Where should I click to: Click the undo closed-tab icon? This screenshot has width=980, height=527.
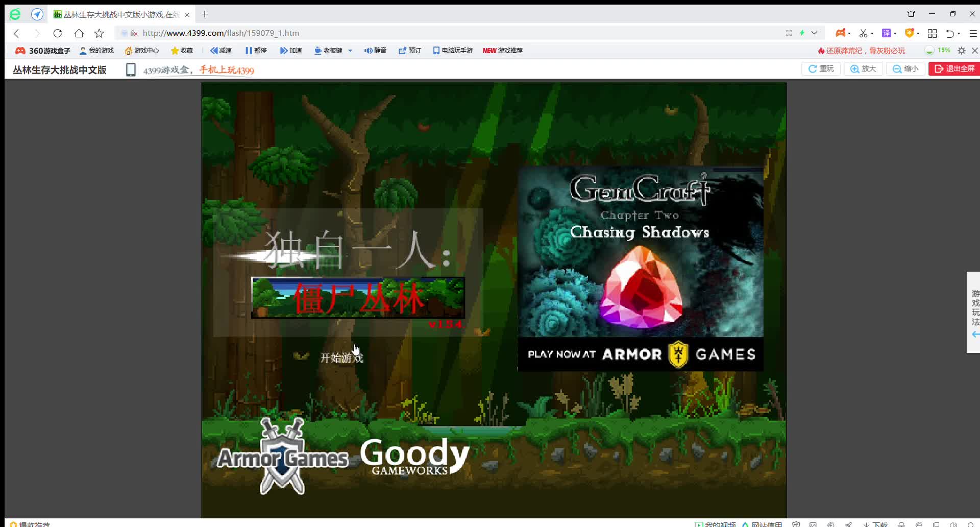pyautogui.click(x=949, y=33)
